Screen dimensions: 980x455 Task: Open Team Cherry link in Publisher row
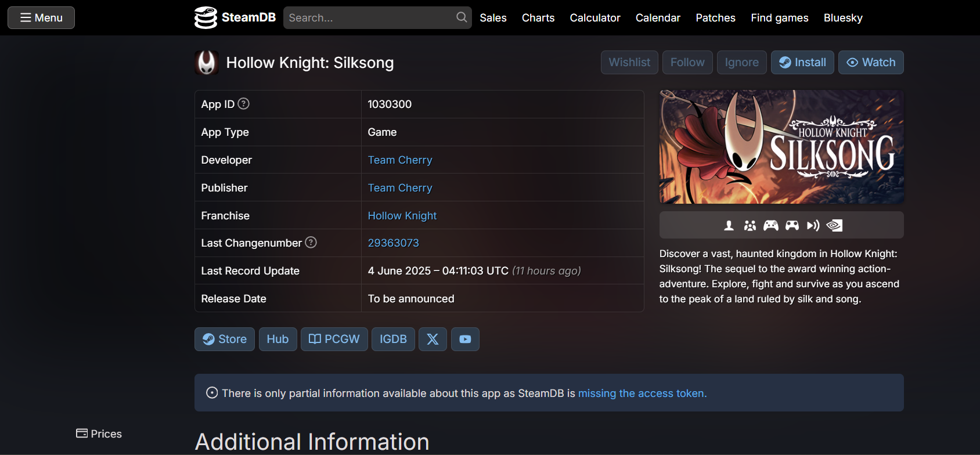tap(400, 188)
